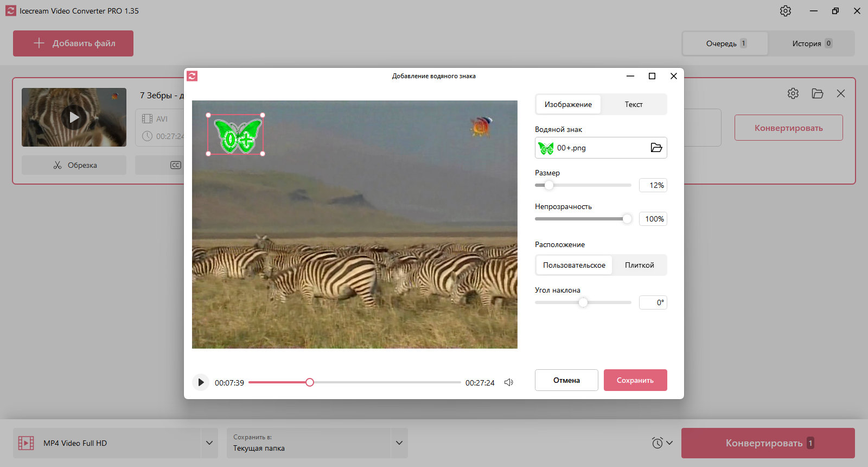Minimize the watermark dialog window
This screenshot has height=467, width=868.
[630, 76]
